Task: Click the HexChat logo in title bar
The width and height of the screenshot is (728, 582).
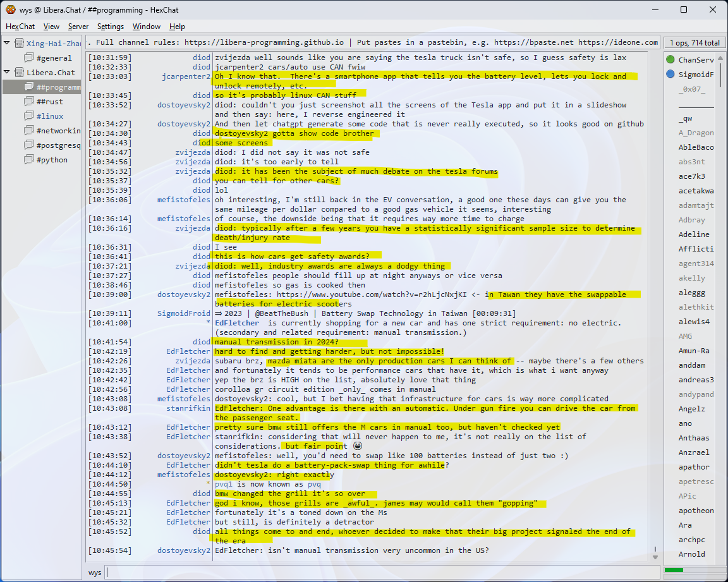Action: point(10,10)
